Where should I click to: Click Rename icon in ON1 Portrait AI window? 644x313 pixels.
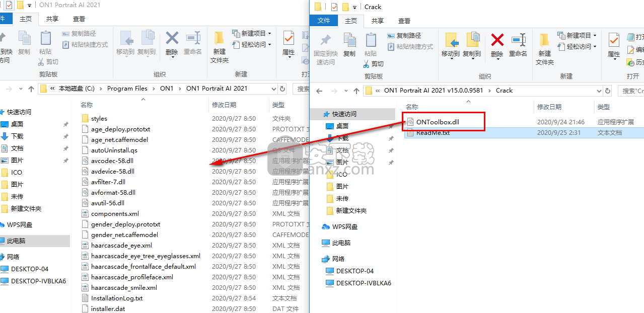tap(193, 38)
